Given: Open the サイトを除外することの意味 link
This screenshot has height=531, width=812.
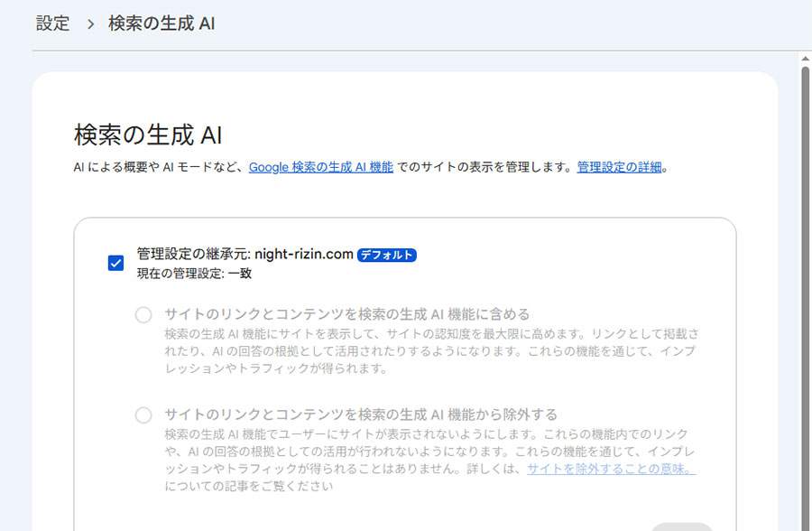Looking at the screenshot, I should coord(611,469).
